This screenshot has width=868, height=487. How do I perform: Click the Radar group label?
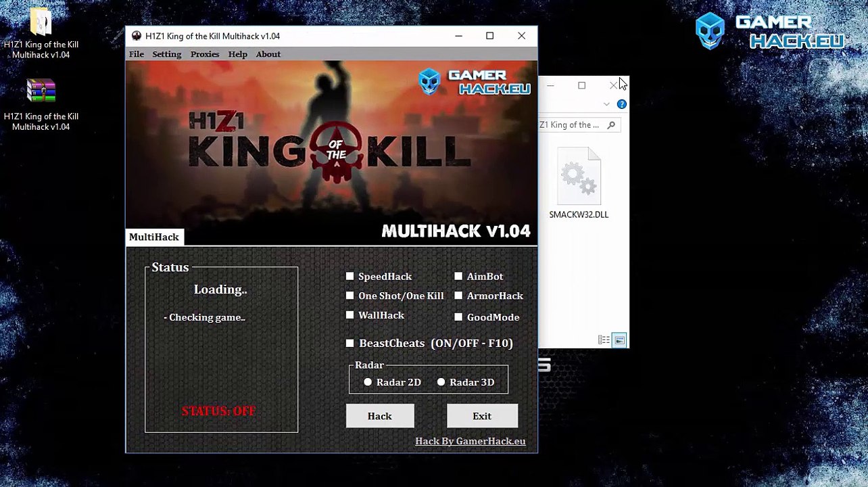click(x=369, y=365)
